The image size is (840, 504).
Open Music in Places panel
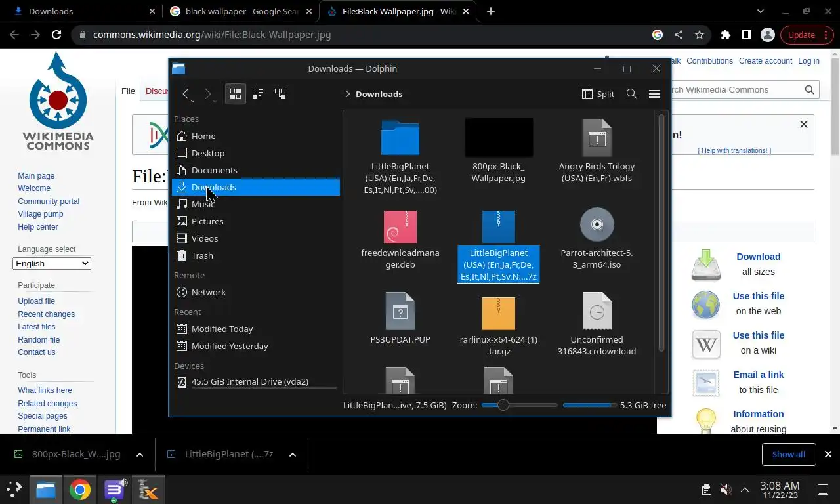click(256, 204)
